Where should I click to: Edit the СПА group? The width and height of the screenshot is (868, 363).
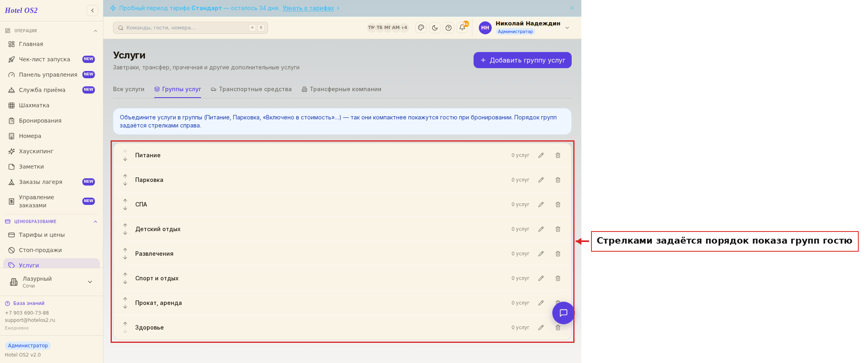[x=541, y=204]
